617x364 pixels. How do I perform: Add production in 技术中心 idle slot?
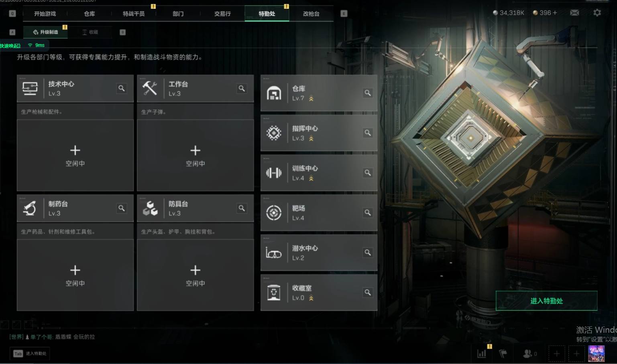click(75, 155)
